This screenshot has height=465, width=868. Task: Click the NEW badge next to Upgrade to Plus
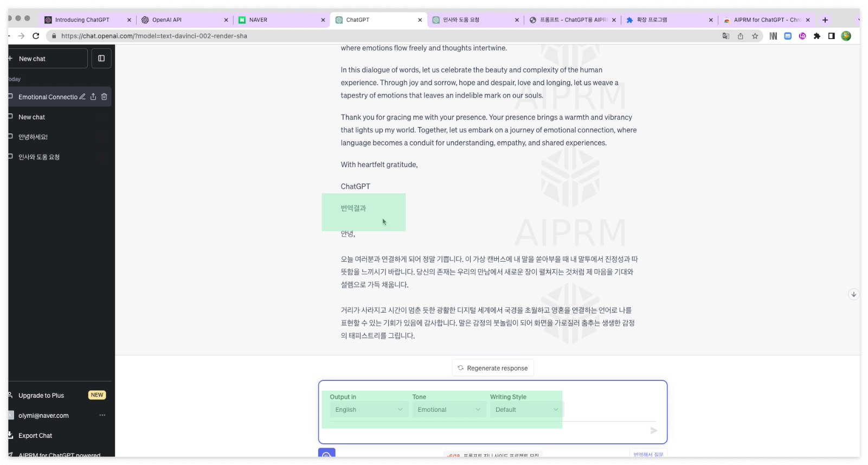[x=97, y=395]
